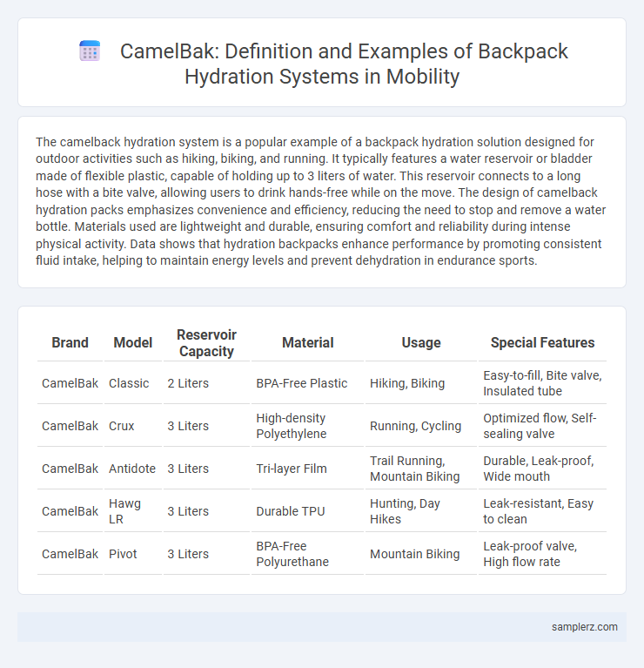This screenshot has width=644, height=668.
Task: Click the Easy-to-fill, Bite valve features cell
Action: point(542,383)
